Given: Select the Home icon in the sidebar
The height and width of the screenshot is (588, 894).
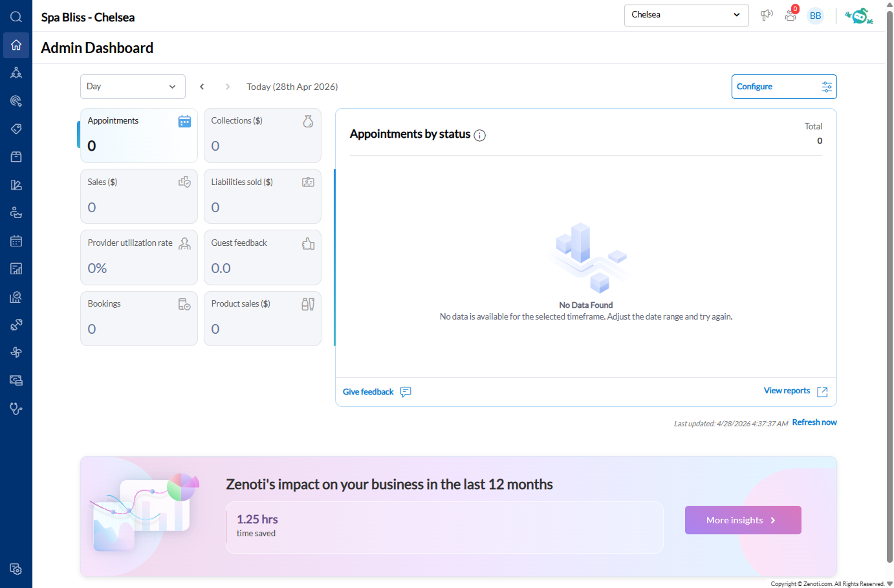Looking at the screenshot, I should 16,45.
